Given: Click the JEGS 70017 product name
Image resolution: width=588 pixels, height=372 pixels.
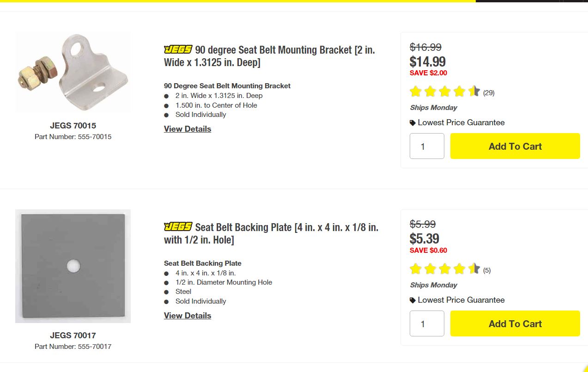Looking at the screenshot, I should 73,335.
